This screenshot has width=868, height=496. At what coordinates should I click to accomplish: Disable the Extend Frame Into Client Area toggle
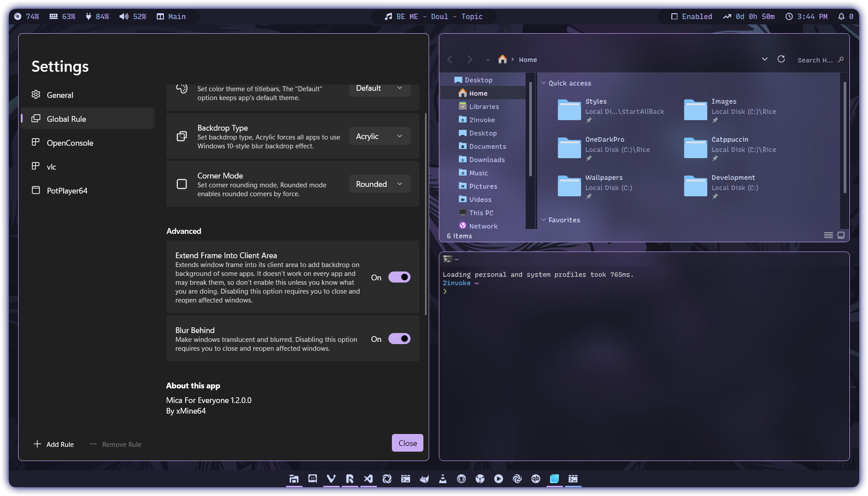coord(399,277)
